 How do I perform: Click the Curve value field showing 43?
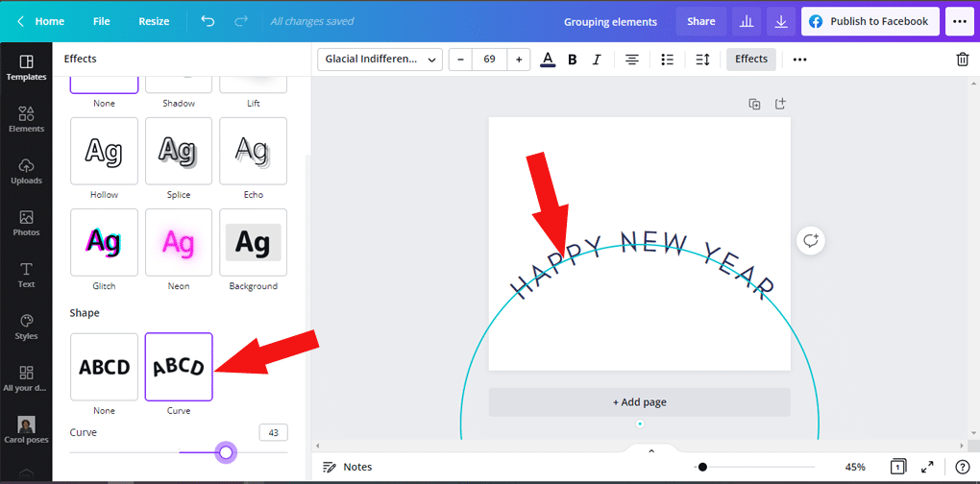[274, 433]
